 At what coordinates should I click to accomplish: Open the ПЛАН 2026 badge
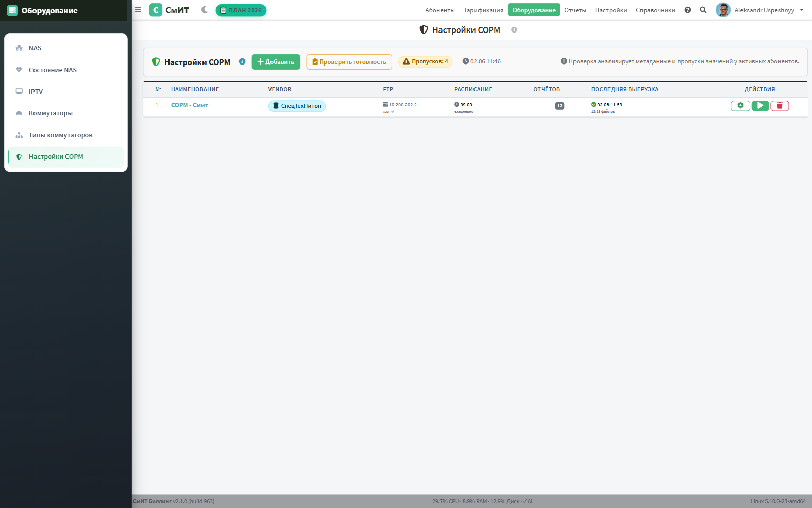(x=241, y=10)
